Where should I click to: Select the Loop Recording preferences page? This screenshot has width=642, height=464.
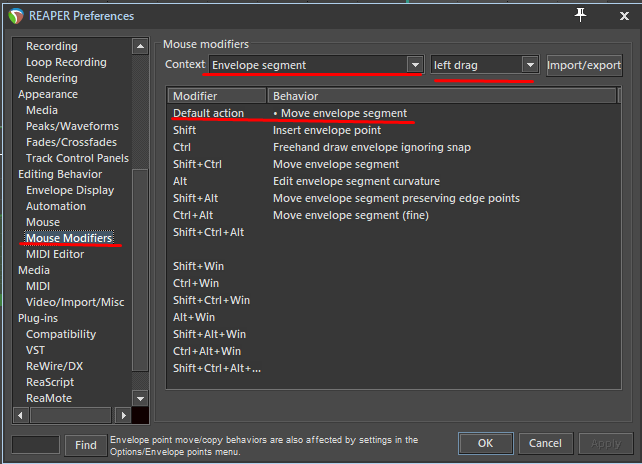click(66, 62)
